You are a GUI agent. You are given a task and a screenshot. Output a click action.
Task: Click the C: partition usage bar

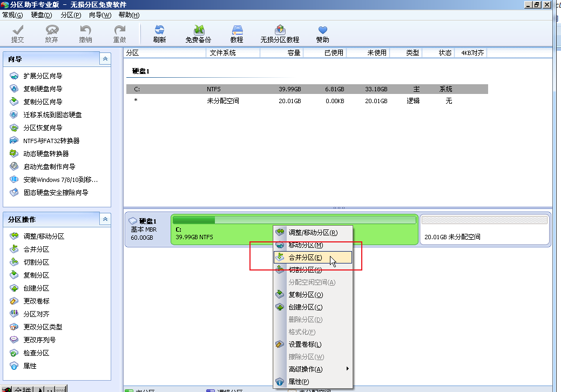pyautogui.click(x=294, y=220)
